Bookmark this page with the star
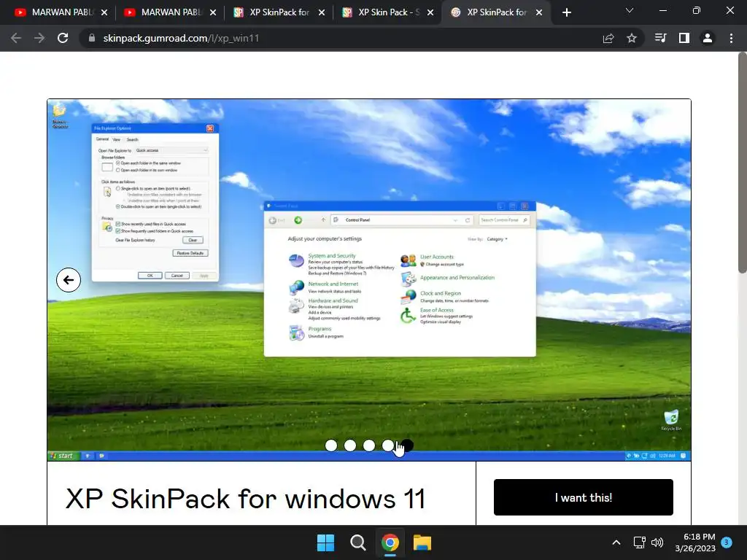 [632, 38]
